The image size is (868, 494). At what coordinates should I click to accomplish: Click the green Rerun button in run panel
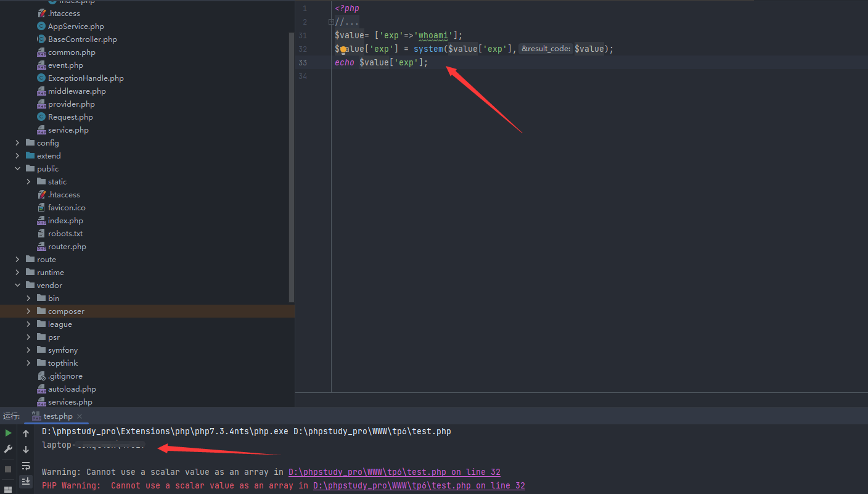point(8,434)
